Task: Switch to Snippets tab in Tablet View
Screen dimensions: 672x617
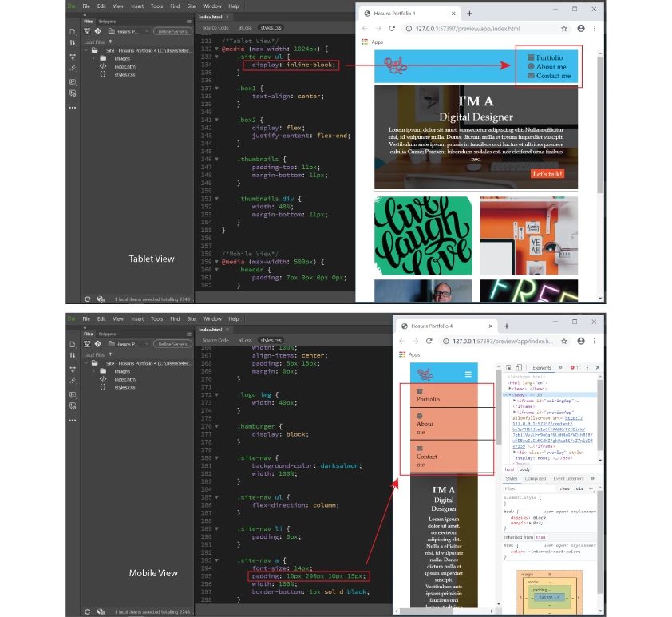Action: 107,22
